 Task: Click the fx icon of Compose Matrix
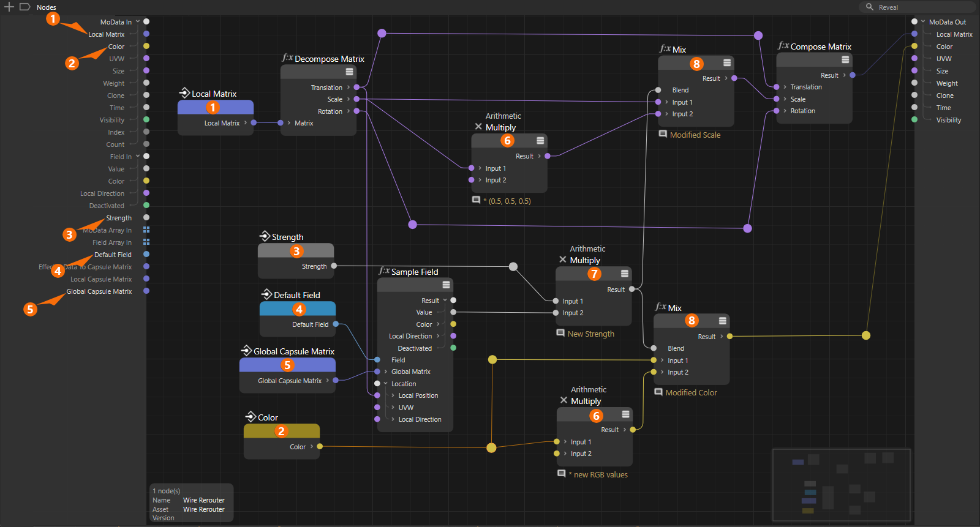click(x=783, y=45)
